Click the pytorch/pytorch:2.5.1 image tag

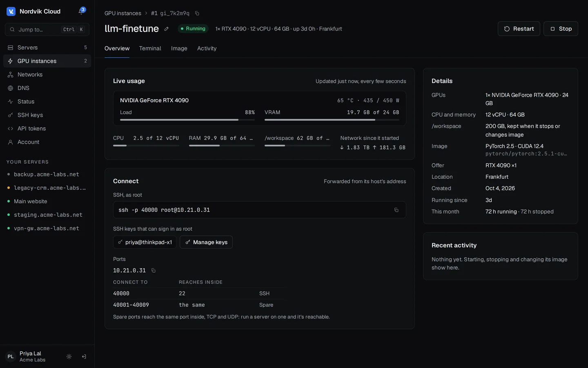click(526, 154)
